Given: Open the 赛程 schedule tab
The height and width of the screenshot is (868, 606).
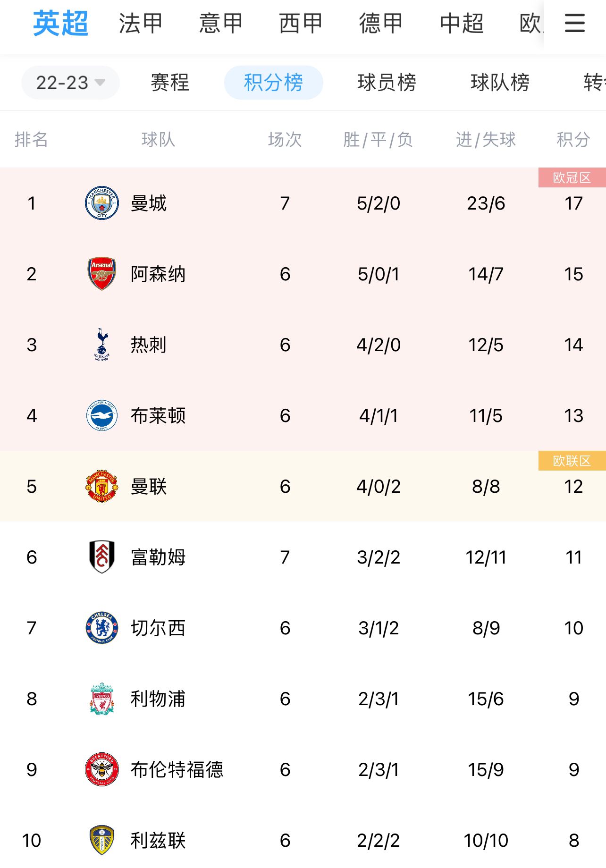Looking at the screenshot, I should [170, 83].
